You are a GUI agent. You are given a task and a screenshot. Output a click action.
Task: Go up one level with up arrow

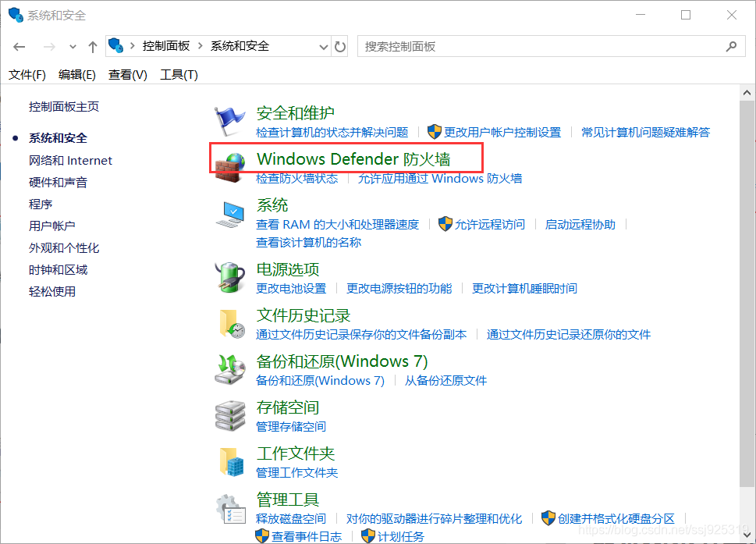coord(93,47)
